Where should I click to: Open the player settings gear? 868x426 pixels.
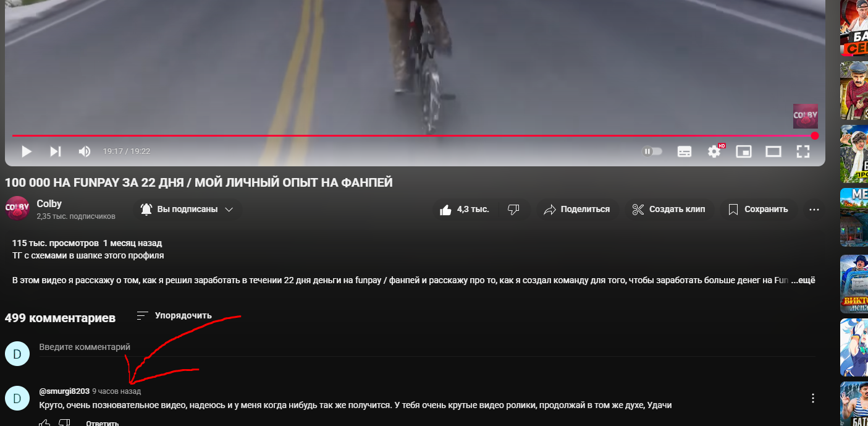714,151
